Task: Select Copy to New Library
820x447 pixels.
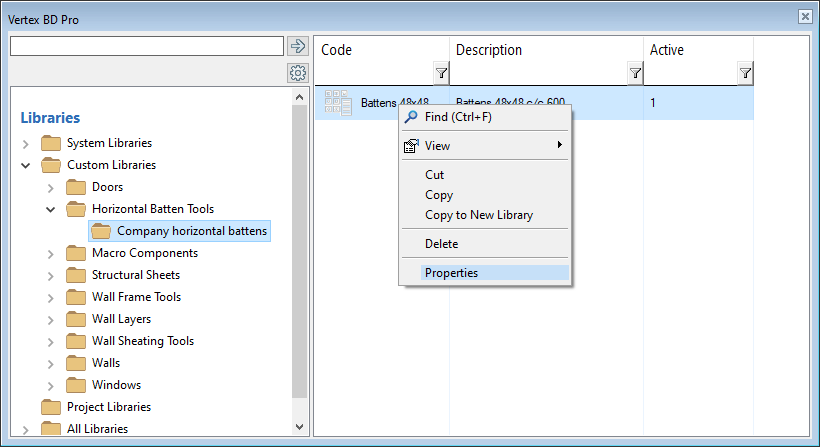Action: pyautogui.click(x=478, y=215)
